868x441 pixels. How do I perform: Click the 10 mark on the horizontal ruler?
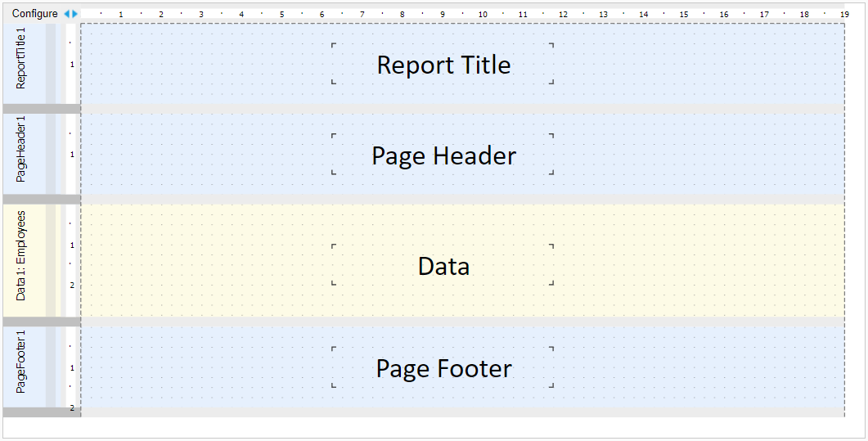[x=483, y=14]
